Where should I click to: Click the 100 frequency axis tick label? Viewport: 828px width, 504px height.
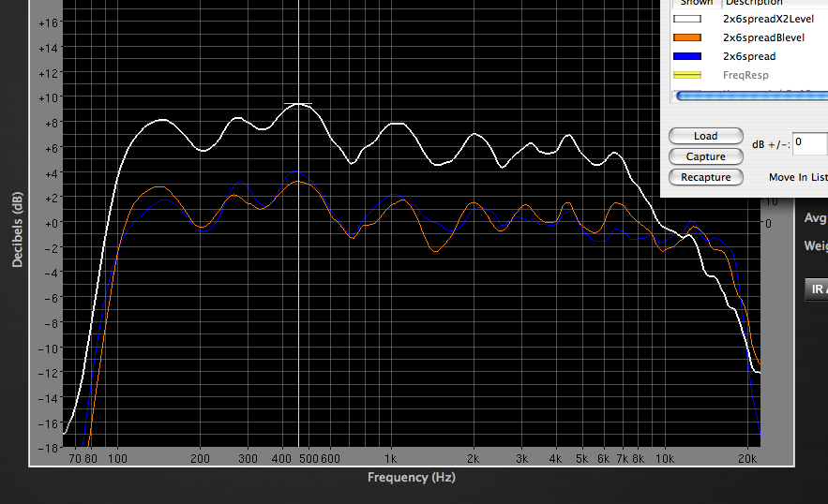click(117, 459)
